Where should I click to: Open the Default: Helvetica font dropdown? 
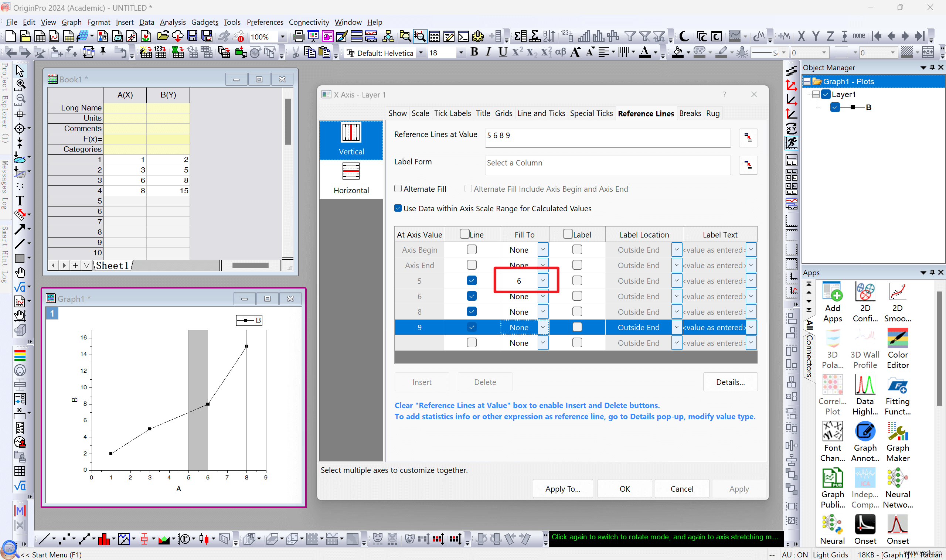click(421, 52)
